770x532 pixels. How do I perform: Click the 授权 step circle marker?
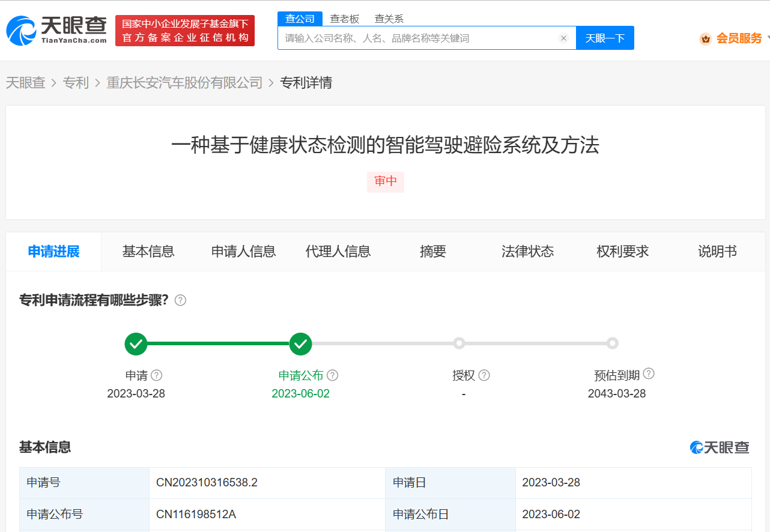click(x=459, y=343)
